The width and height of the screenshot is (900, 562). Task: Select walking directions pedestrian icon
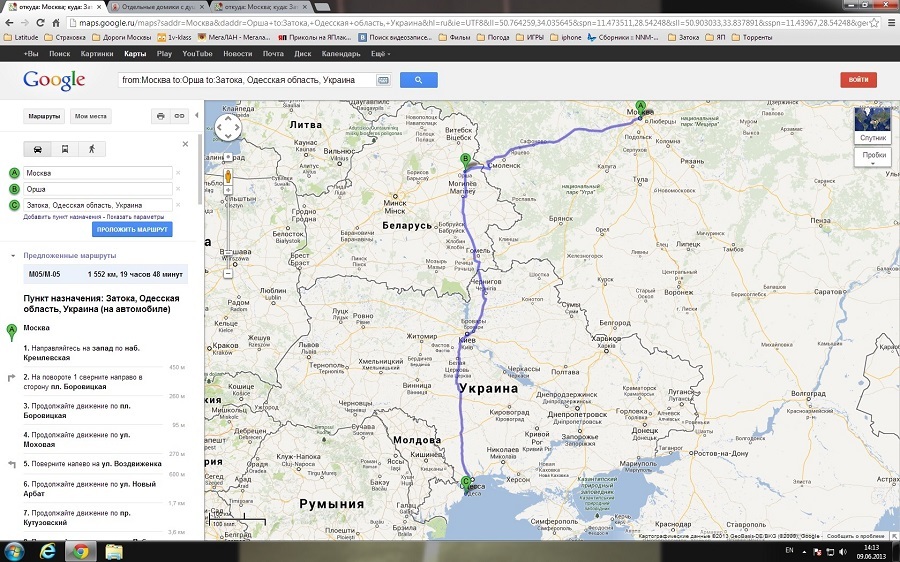pos(92,149)
